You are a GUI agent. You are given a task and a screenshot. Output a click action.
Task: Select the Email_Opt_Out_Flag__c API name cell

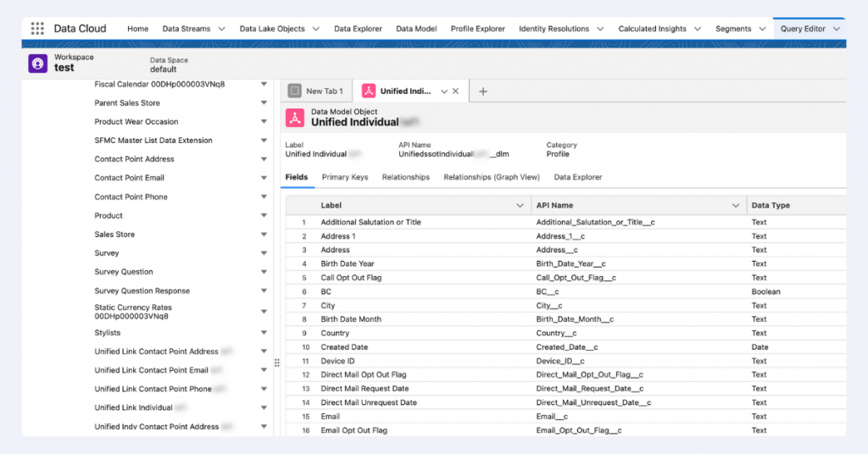[x=579, y=430]
